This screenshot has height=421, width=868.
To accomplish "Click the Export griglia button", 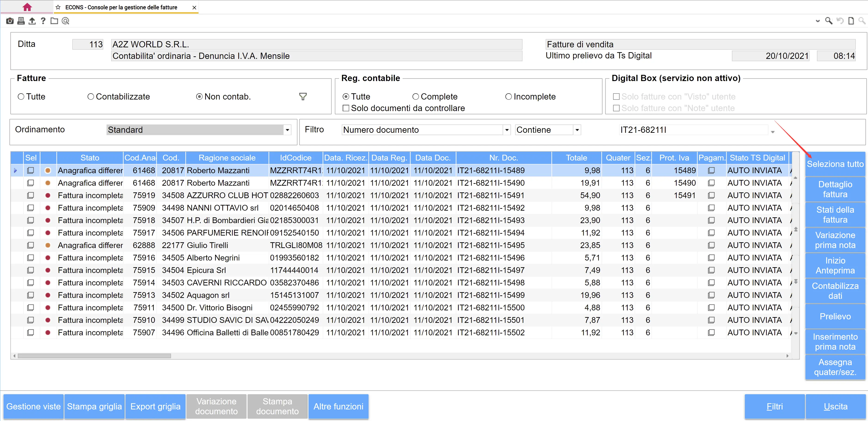I will click(x=155, y=406).
